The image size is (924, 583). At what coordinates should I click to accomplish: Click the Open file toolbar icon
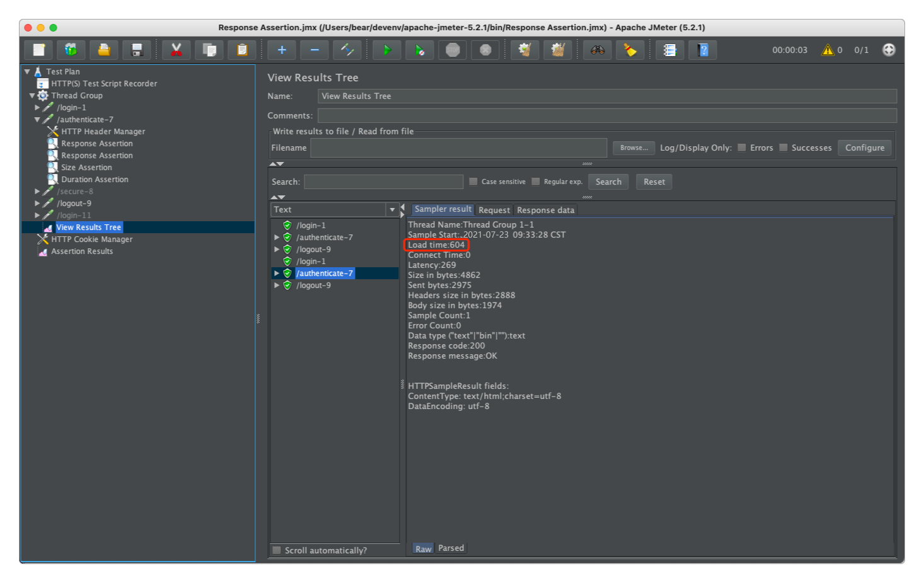coord(104,50)
